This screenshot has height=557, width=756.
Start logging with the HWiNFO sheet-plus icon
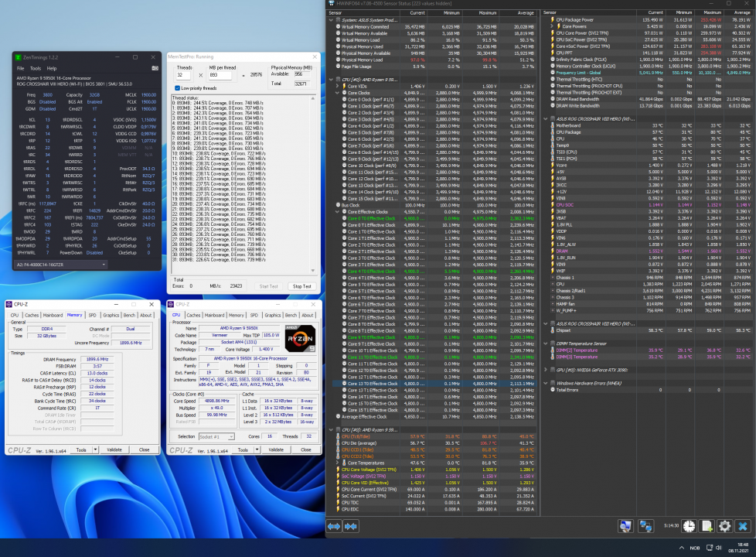pyautogui.click(x=707, y=525)
